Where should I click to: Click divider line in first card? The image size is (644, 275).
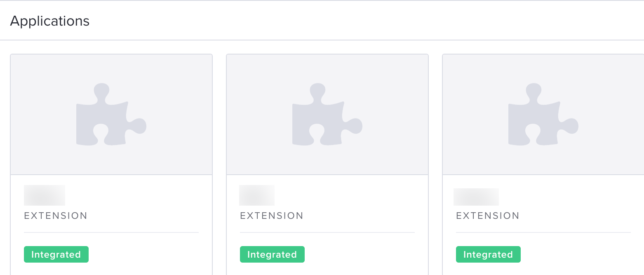coord(111,232)
